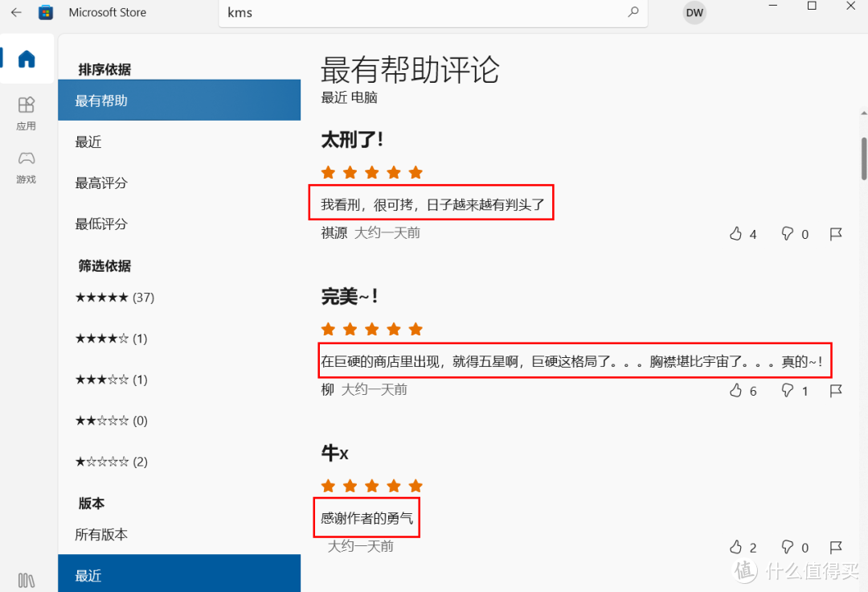Click the search magnifier icon
The width and height of the screenshot is (868, 592).
[x=633, y=11]
